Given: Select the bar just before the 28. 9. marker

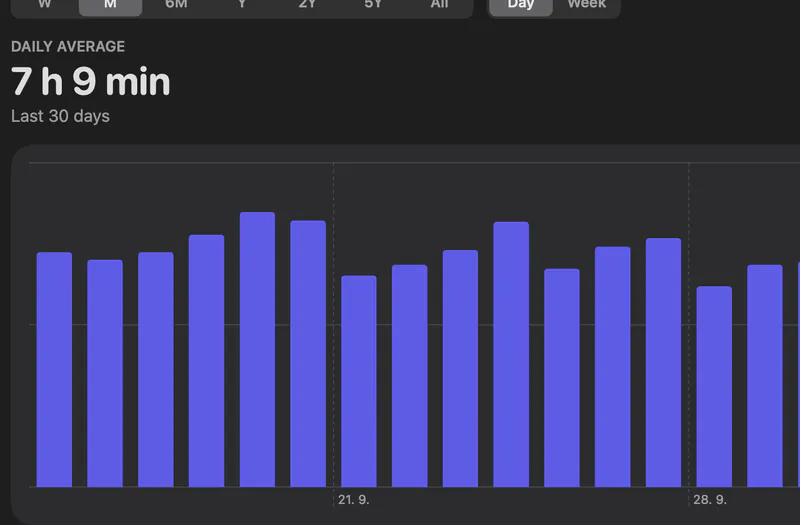Looking at the screenshot, I should 663,362.
